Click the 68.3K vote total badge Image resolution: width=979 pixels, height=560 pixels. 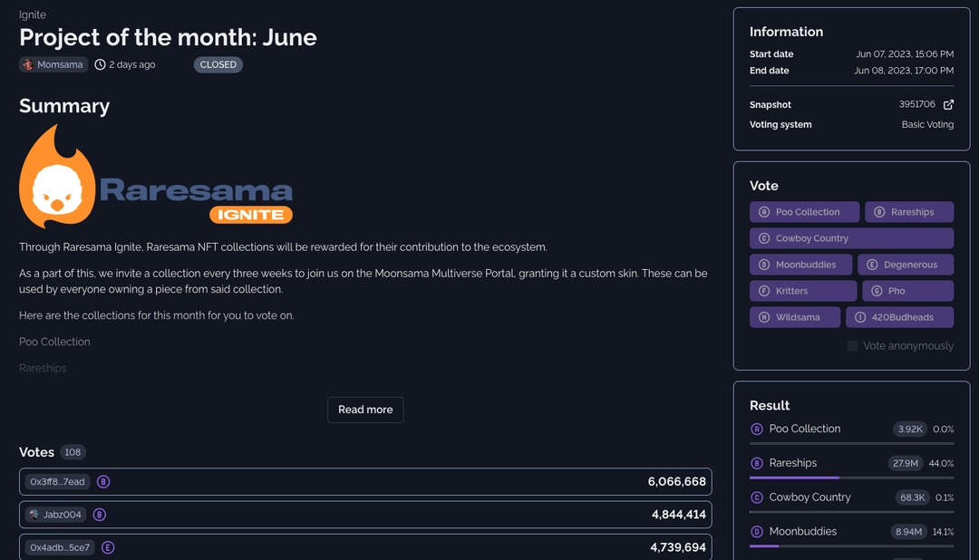(912, 497)
